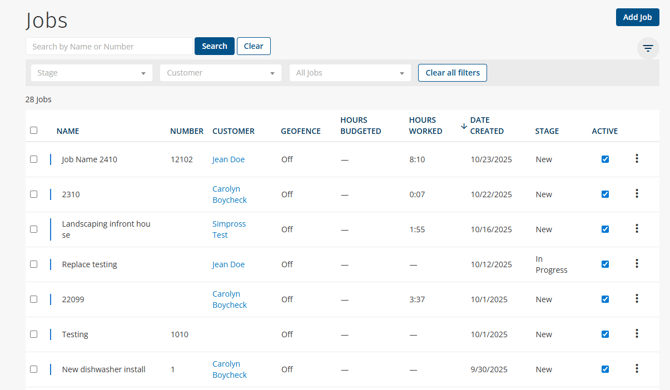Open the All Jobs filter dropdown
Viewport: 670px width, 390px height.
[x=350, y=73]
